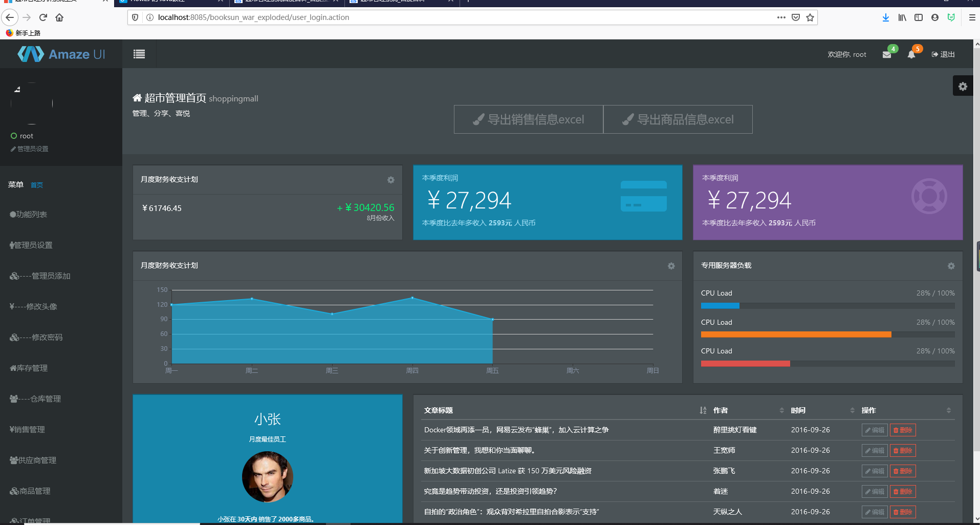Click site information icon in address bar

click(x=150, y=17)
